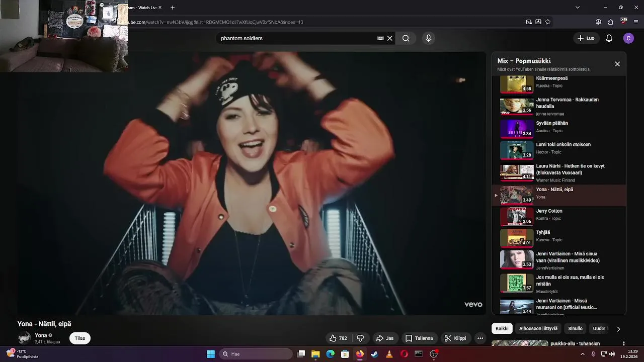The image size is (644, 362).
Task: Close the Watch Live browser tab
Action: click(160, 8)
